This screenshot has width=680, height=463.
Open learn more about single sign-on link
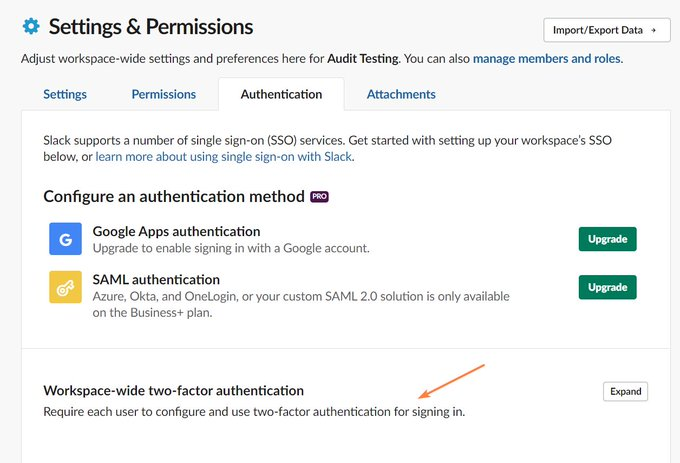(x=223, y=157)
